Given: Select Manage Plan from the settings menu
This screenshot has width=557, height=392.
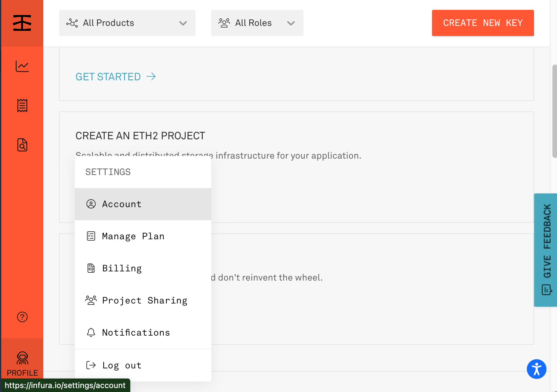Looking at the screenshot, I should click(x=143, y=236).
